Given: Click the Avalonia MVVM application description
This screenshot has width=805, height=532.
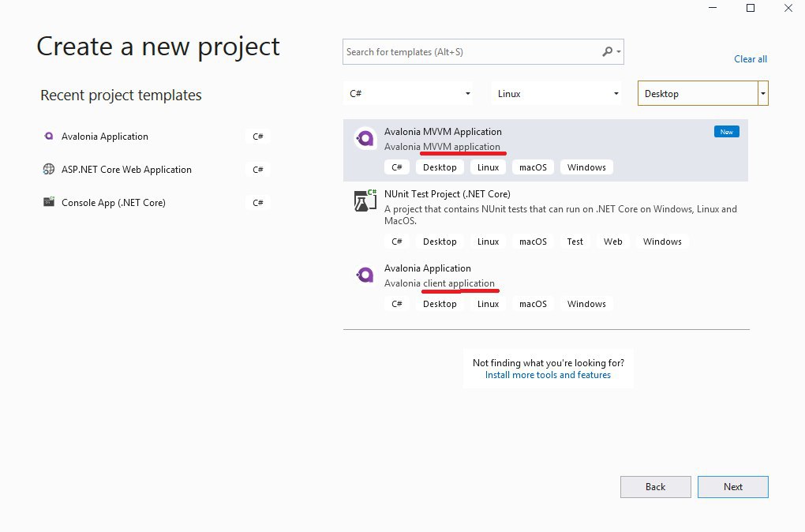Looking at the screenshot, I should (442, 146).
